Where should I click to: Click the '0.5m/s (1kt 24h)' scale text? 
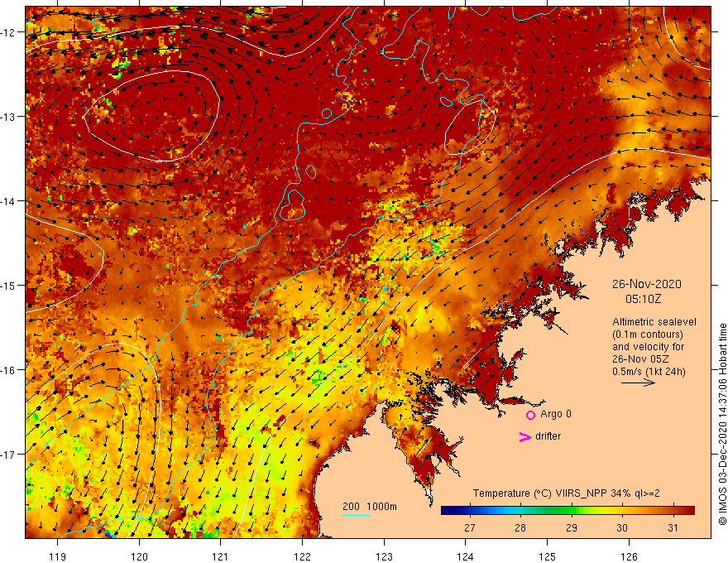[649, 372]
